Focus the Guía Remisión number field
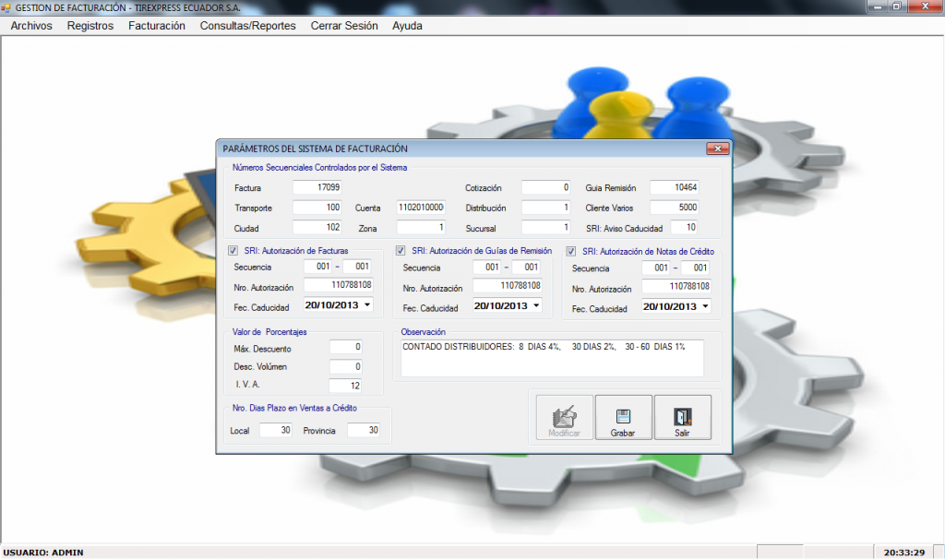Viewport: 945px width, 560px height. 675,187
